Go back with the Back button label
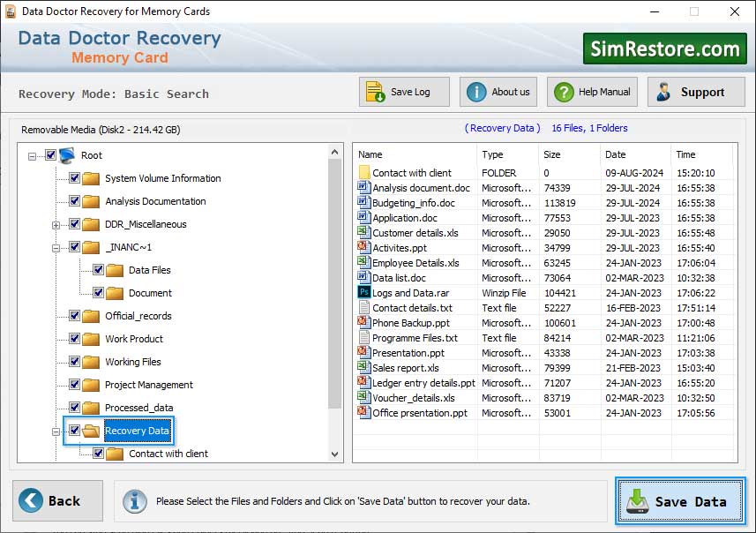756x533 pixels. click(x=64, y=500)
